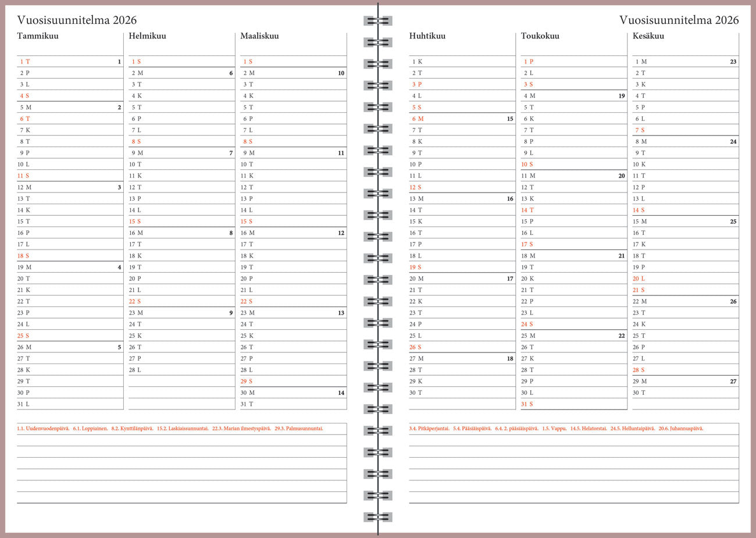This screenshot has height=538, width=756.
Task: Select red '22 S' row in Maaliskuu
Action: click(293, 301)
